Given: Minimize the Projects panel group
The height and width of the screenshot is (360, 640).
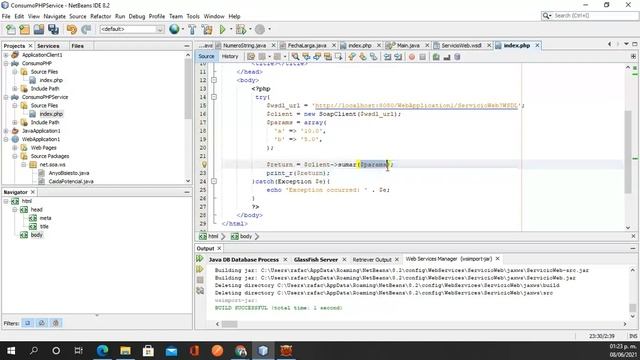Looking at the screenshot, I should [187, 46].
